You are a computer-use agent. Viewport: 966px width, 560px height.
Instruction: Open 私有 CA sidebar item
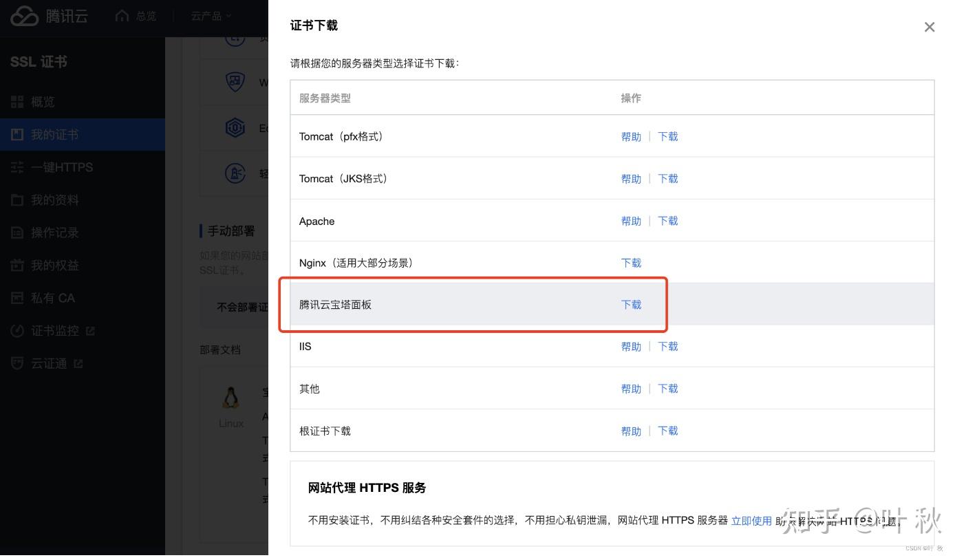(53, 298)
